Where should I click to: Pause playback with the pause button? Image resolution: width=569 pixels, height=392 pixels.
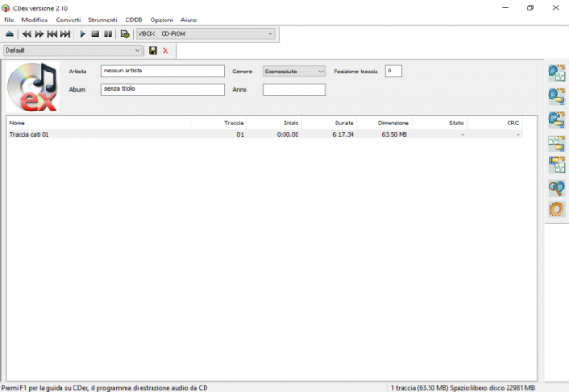[108, 34]
